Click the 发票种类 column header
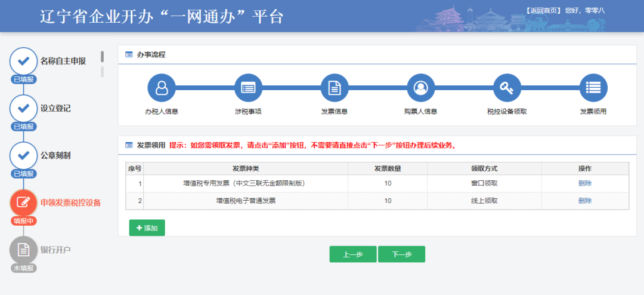The width and height of the screenshot is (644, 295). click(246, 168)
